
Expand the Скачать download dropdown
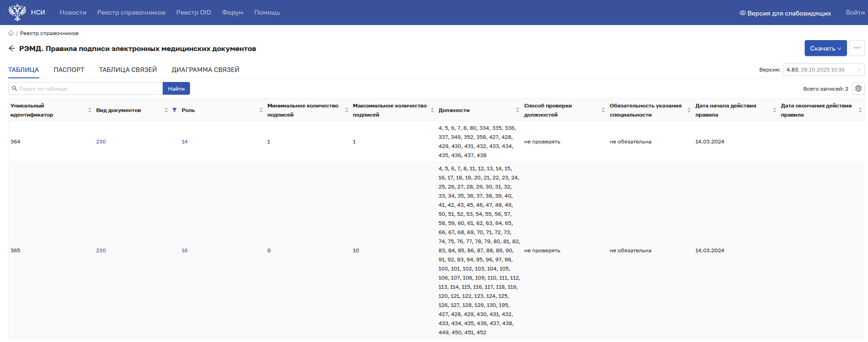tap(825, 48)
